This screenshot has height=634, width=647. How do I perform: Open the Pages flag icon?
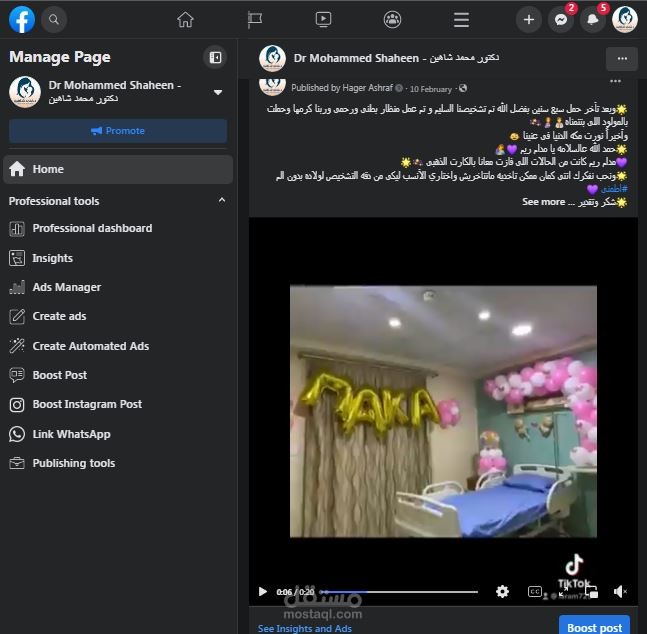click(255, 19)
